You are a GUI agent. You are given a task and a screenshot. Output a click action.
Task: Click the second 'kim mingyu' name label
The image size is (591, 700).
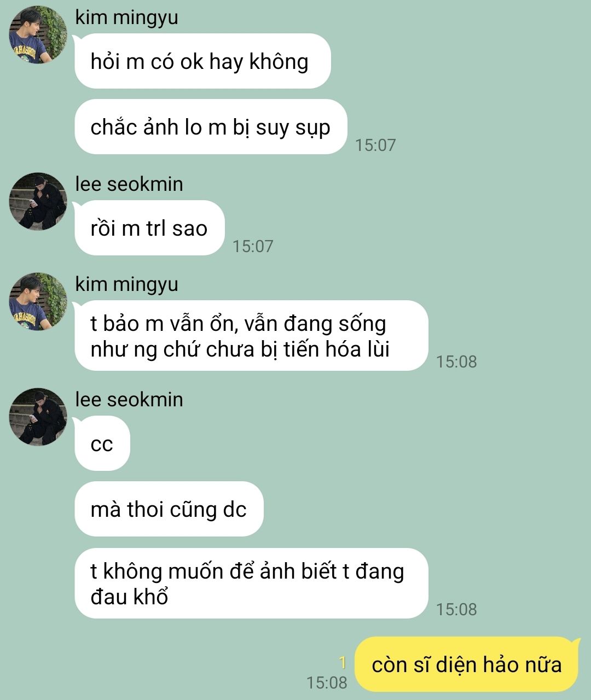pyautogui.click(x=126, y=284)
